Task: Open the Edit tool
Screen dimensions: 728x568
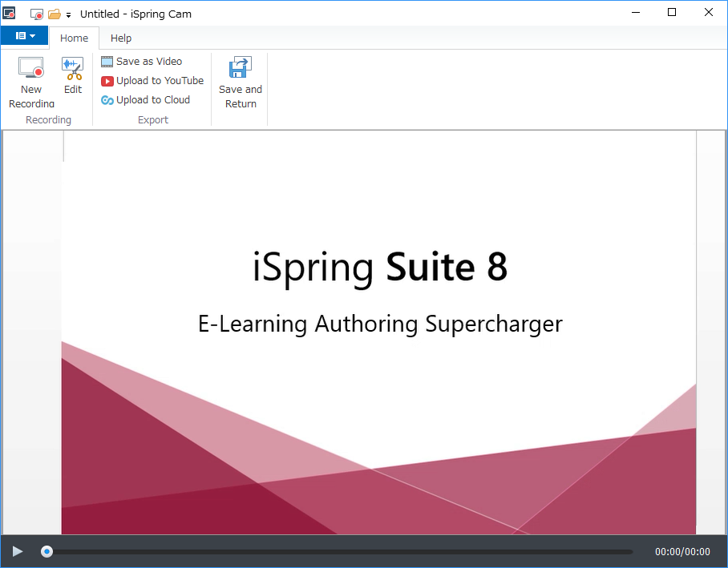Action: pyautogui.click(x=73, y=75)
